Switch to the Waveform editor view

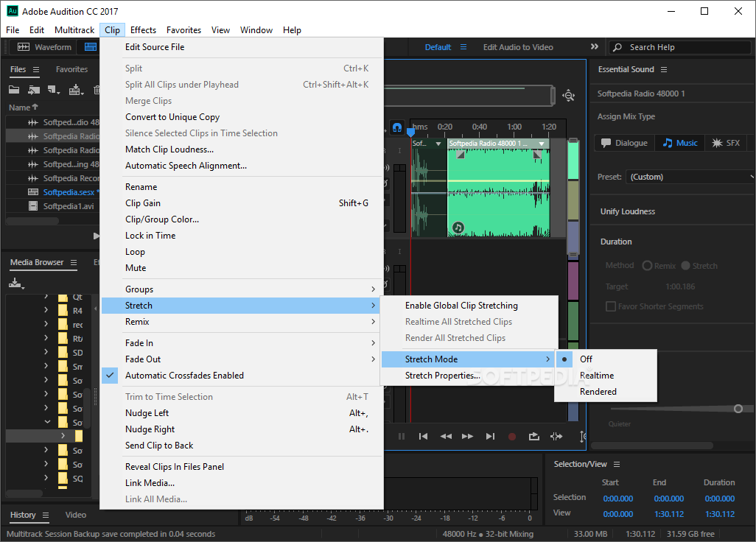coord(45,47)
